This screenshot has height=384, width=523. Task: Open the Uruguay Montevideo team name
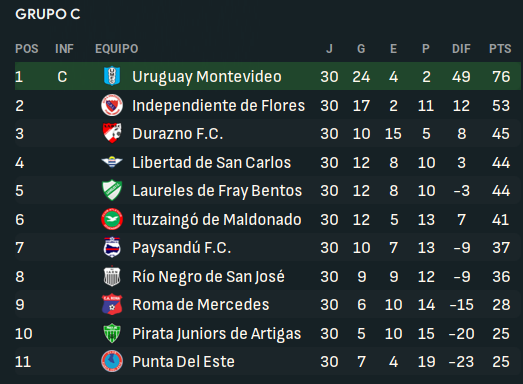pyautogui.click(x=207, y=76)
